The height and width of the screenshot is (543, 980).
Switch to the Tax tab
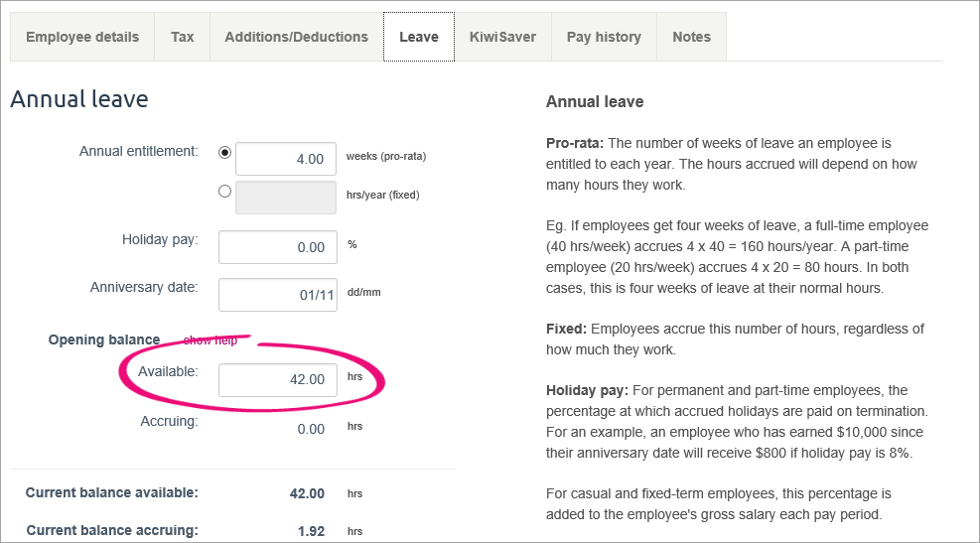[182, 37]
